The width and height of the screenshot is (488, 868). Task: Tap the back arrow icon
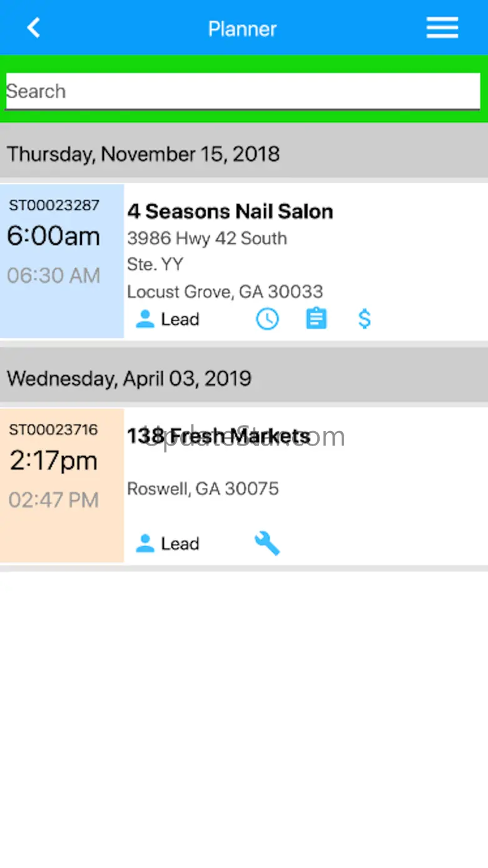[34, 28]
